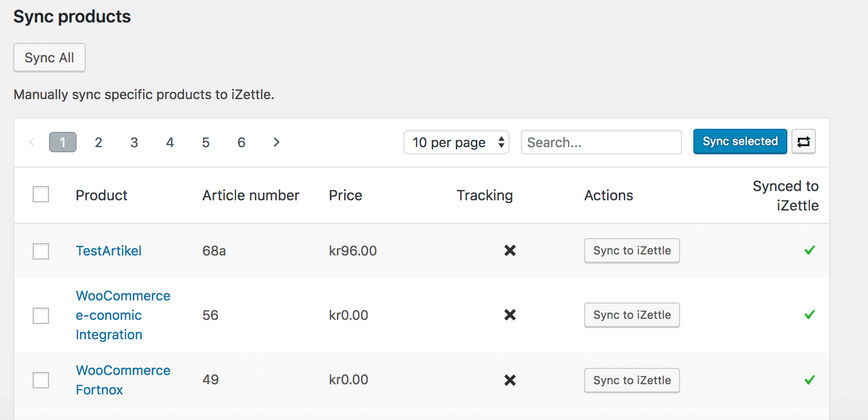Click the previous page left chevron
The height and width of the screenshot is (420, 868).
click(x=32, y=142)
